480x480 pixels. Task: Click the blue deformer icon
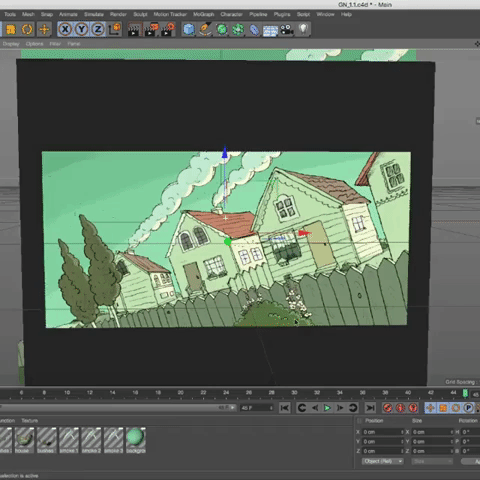pos(254,30)
